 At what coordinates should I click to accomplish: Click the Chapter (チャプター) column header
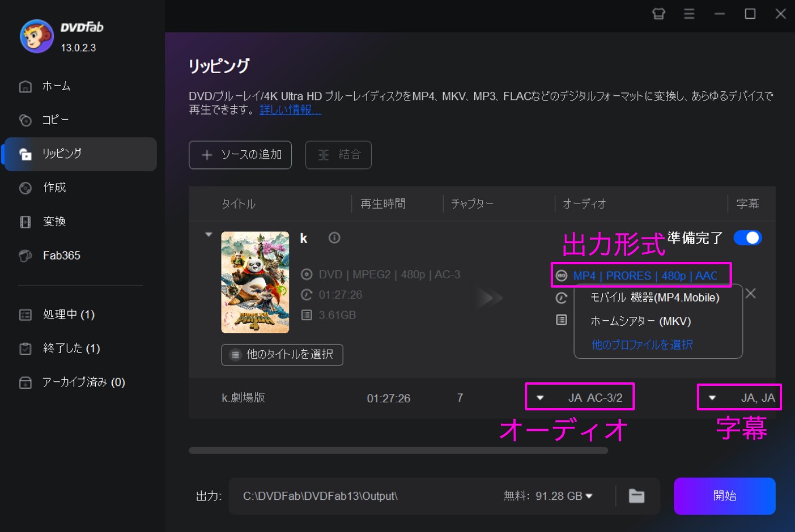click(x=472, y=204)
